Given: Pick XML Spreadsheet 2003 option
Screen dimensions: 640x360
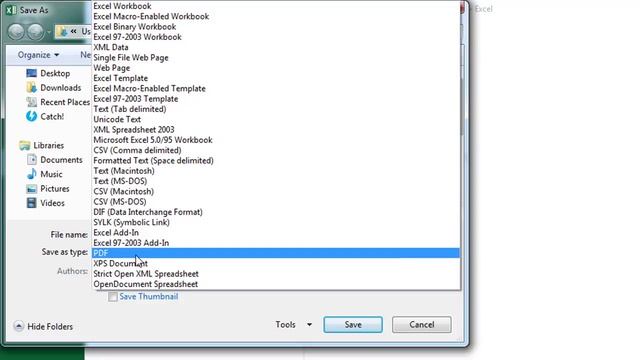Looking at the screenshot, I should (276, 129).
